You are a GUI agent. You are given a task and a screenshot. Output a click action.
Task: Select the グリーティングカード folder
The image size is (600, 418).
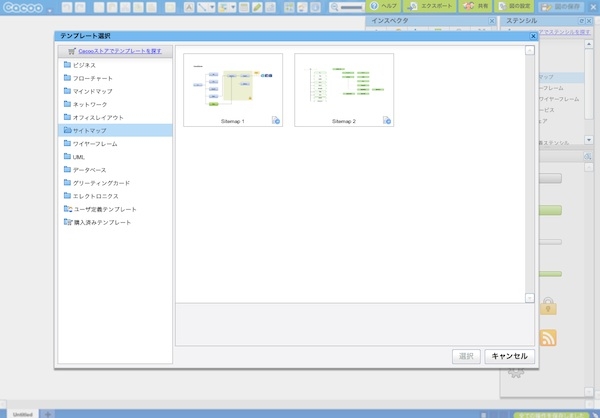(115, 183)
